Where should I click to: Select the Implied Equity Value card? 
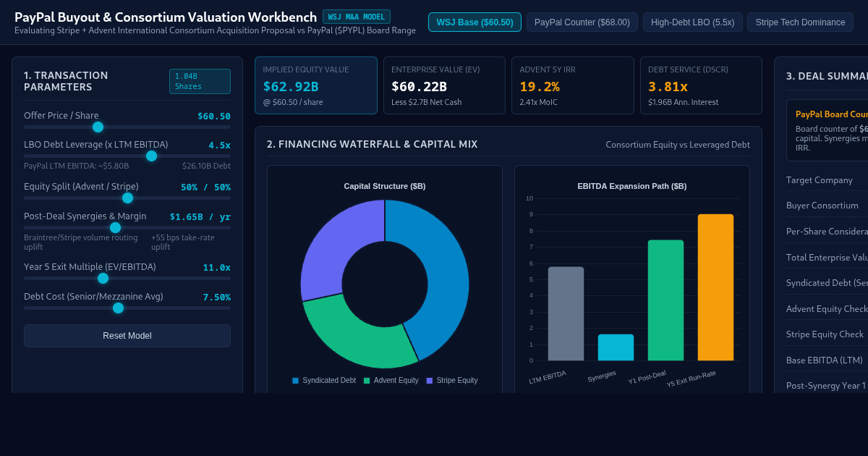pyautogui.click(x=316, y=85)
